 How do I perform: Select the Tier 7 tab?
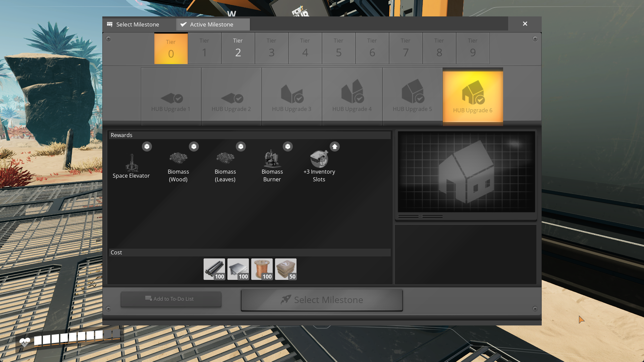coord(406,48)
